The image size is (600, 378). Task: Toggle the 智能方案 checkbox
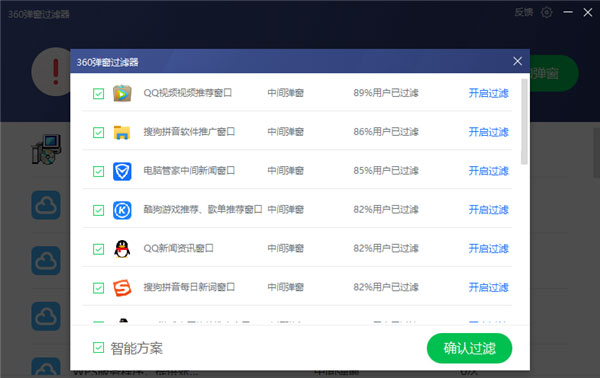point(98,347)
